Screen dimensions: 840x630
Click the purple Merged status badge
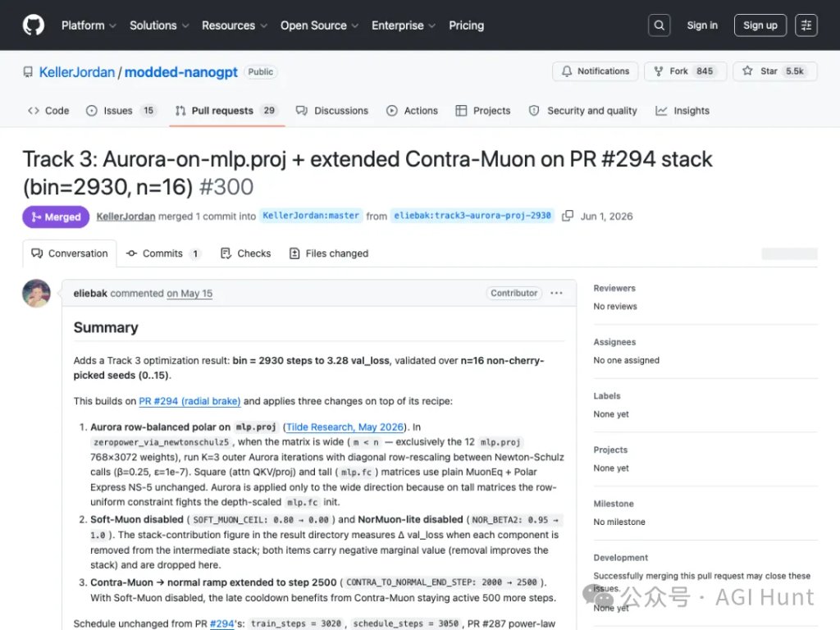[x=56, y=217]
